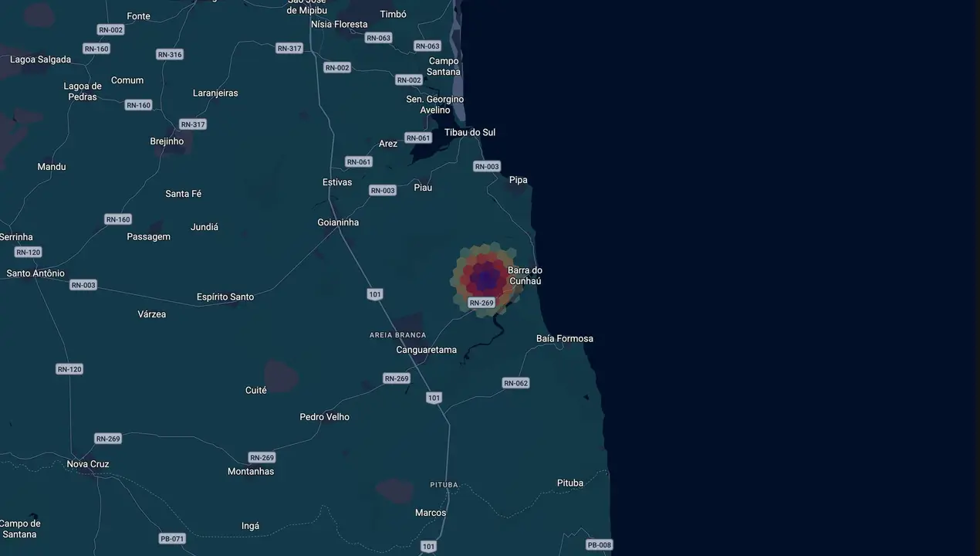
Task: Click the Pipa place label
Action: [519, 180]
